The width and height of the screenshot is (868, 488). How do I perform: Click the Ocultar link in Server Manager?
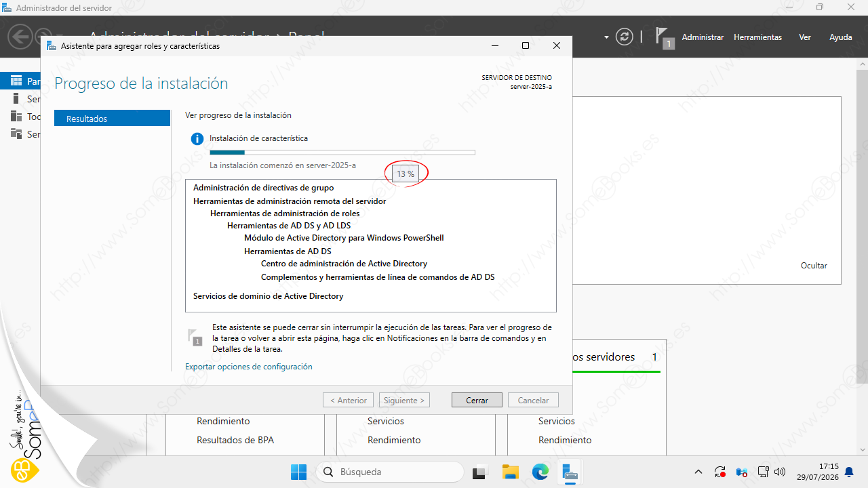point(814,266)
